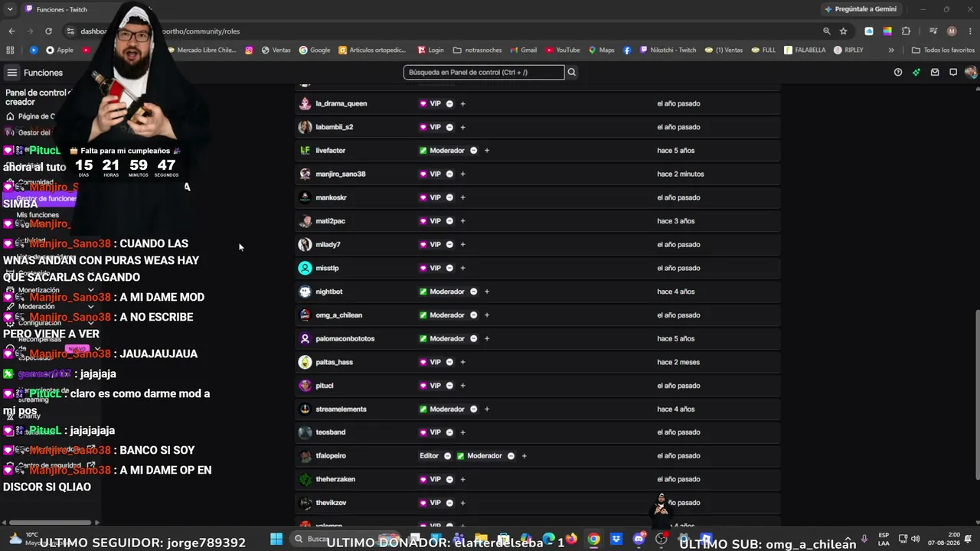Remove the Moderador role from tfalopeiro
Screen dimensions: 980x551
click(x=511, y=456)
